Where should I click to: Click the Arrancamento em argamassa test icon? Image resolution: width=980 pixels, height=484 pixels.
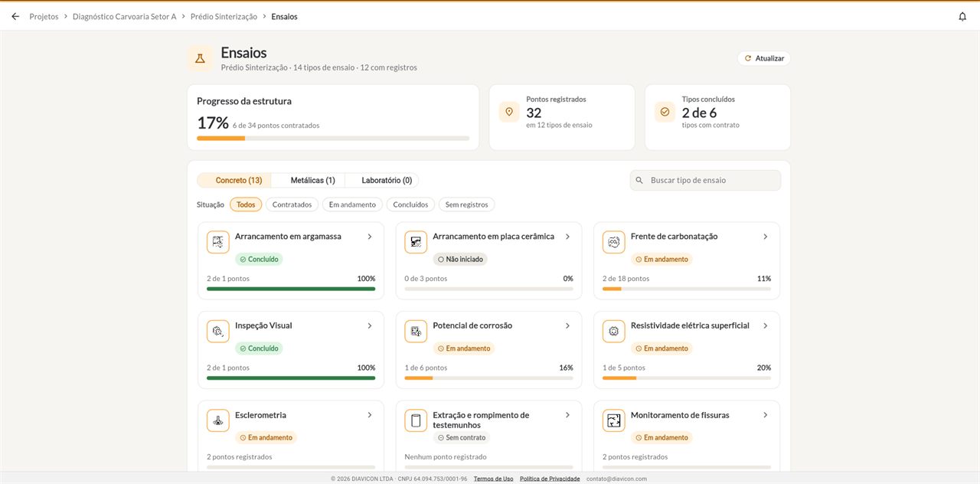coord(218,242)
